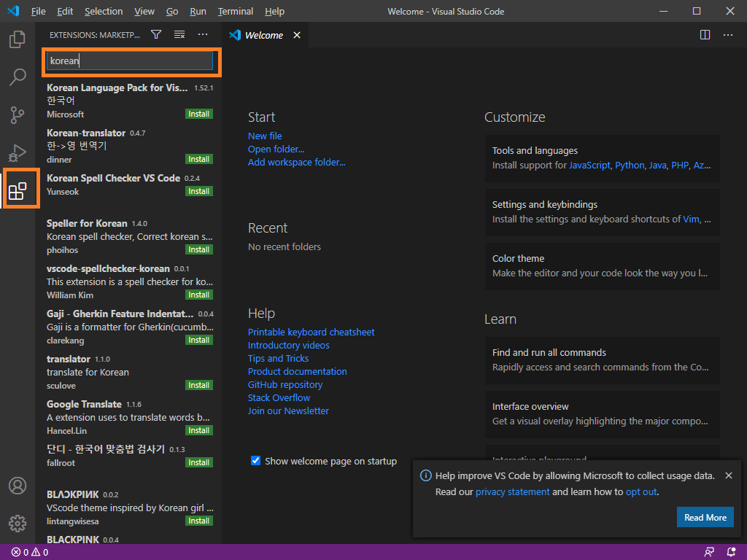Open the Terminal menu

pos(236,11)
